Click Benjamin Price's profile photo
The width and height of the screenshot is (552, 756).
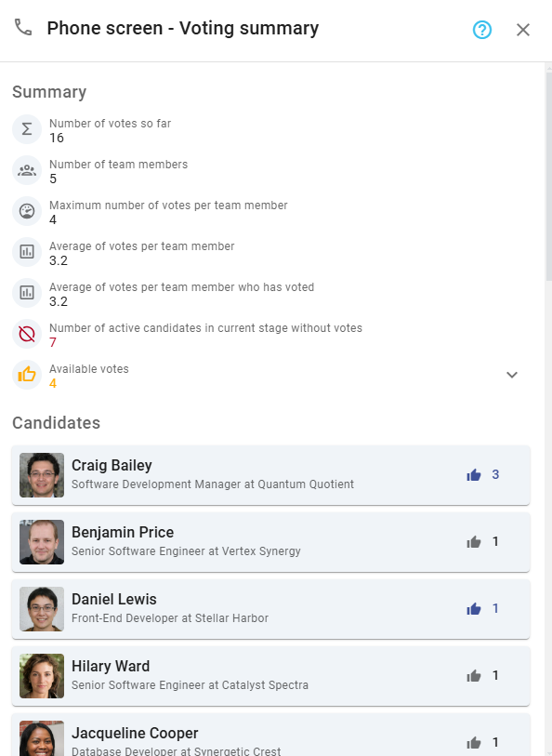point(41,541)
